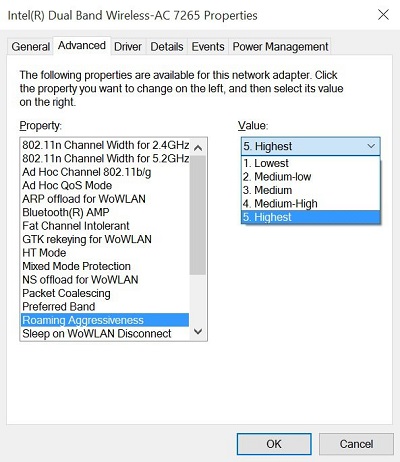Image resolution: width=400 pixels, height=462 pixels.
Task: Close the Properties dialog window
Action: [383, 15]
